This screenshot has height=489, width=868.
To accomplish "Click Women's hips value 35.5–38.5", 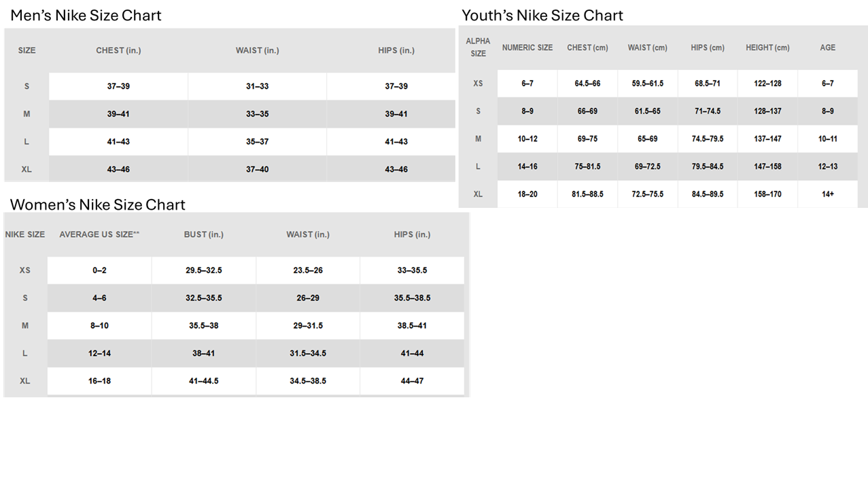I will click(412, 298).
